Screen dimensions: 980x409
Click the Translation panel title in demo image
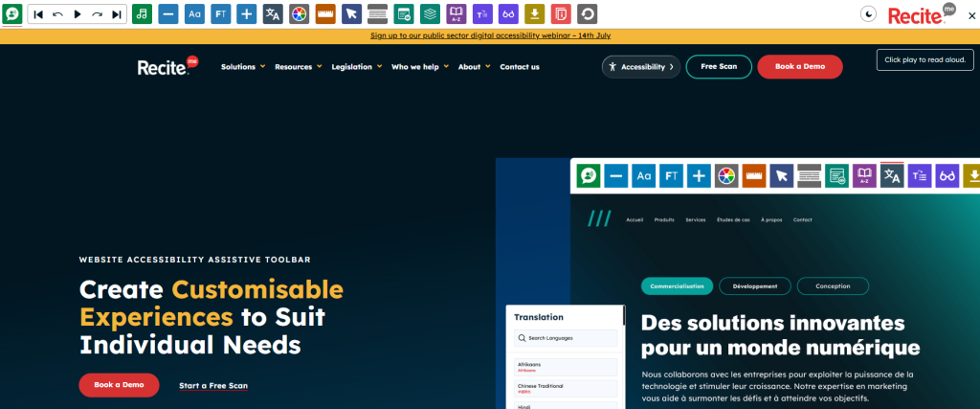(539, 317)
